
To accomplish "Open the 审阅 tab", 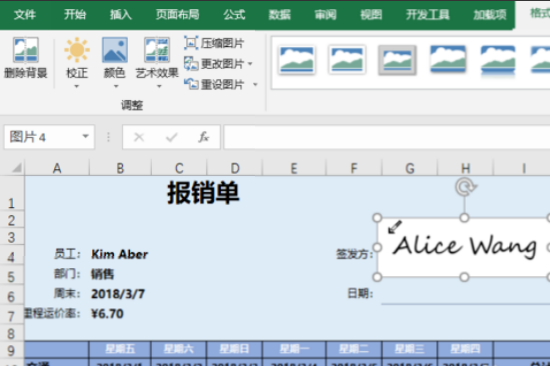I will (325, 15).
